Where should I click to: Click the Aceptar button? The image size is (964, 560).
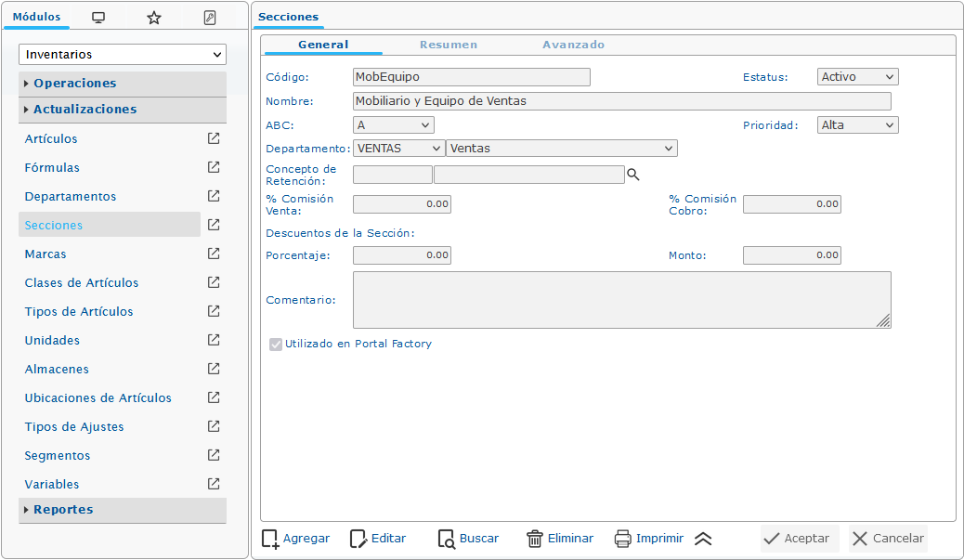[x=800, y=539]
